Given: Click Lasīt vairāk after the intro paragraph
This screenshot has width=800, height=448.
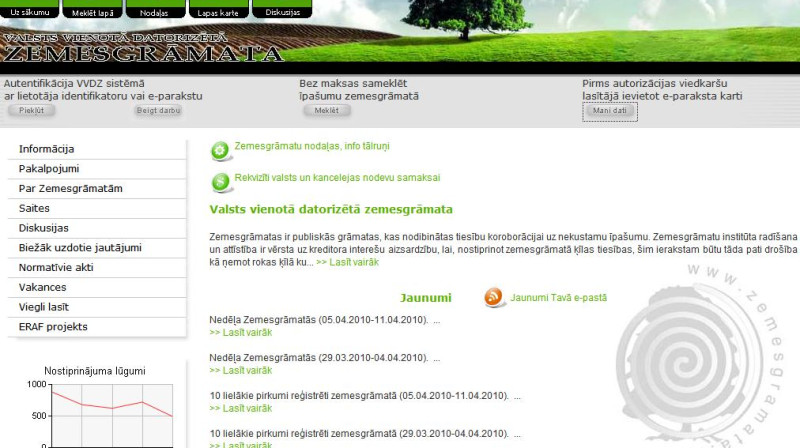Looking at the screenshot, I should click(347, 262).
